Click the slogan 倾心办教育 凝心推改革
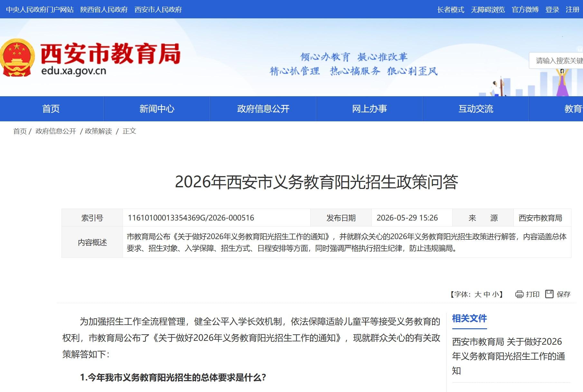This screenshot has width=583, height=392. pos(354,57)
